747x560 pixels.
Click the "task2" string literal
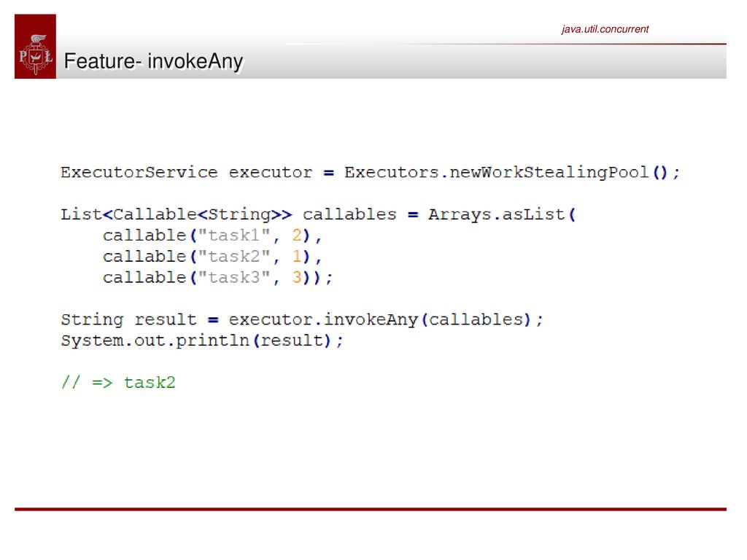[x=234, y=256]
